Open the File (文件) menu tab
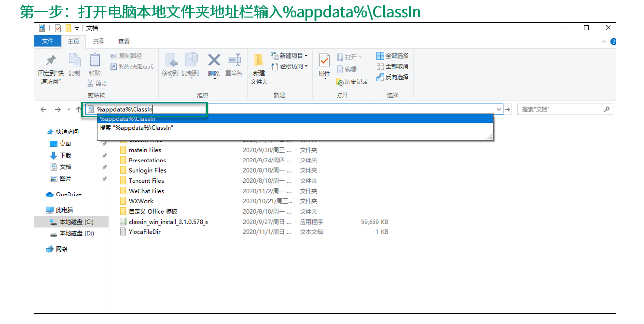This screenshot has width=644, height=324. (x=48, y=41)
